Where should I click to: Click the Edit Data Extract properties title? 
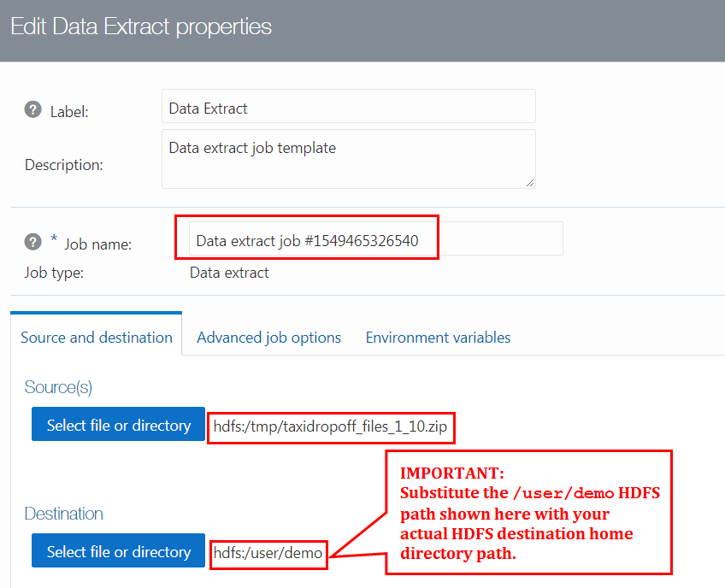coord(141,26)
